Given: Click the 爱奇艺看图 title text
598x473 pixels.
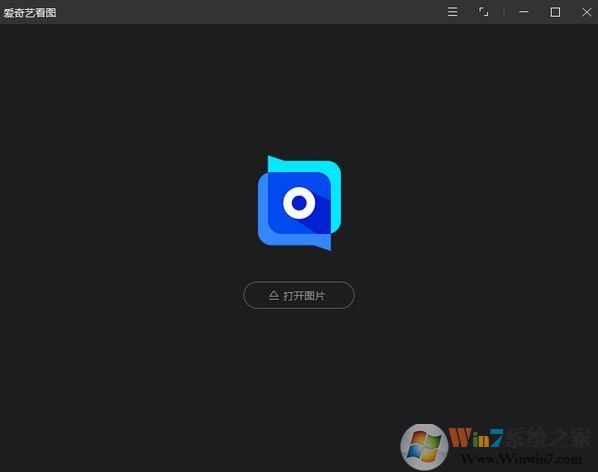Looking at the screenshot, I should (x=30, y=13).
